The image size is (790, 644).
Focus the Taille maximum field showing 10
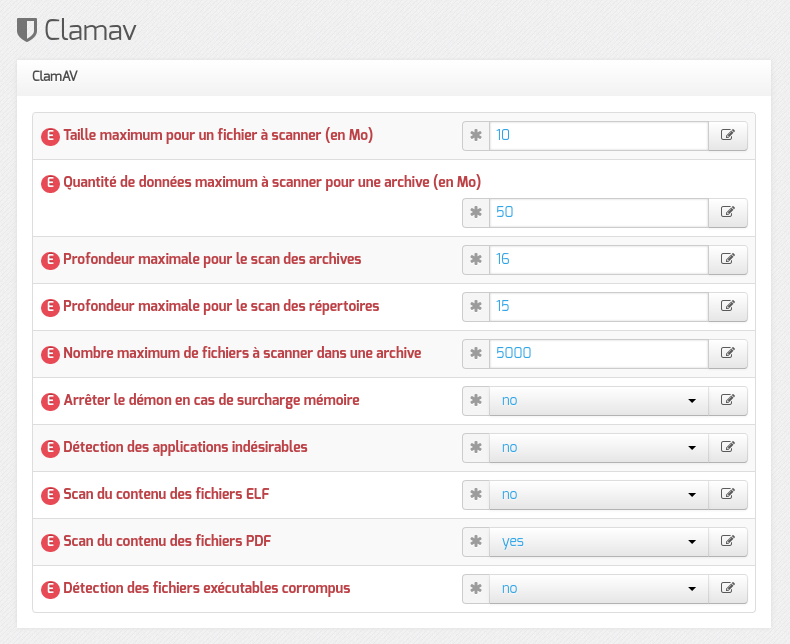(599, 136)
